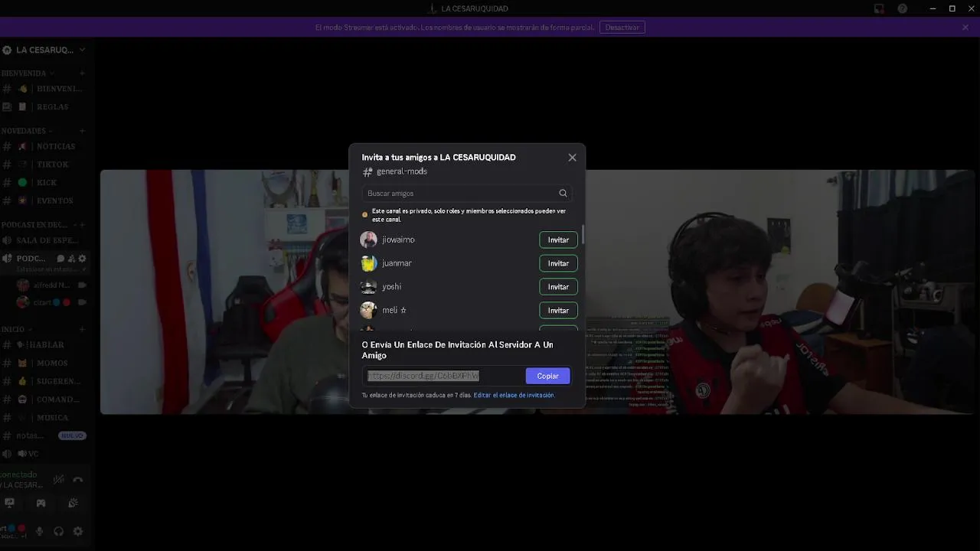The height and width of the screenshot is (551, 980).
Task: Dismiss the Streamer mode banner
Action: tap(965, 28)
